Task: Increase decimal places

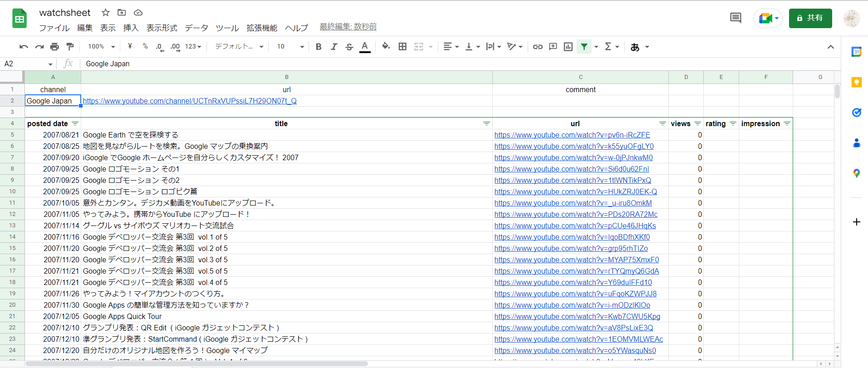Action: (175, 47)
